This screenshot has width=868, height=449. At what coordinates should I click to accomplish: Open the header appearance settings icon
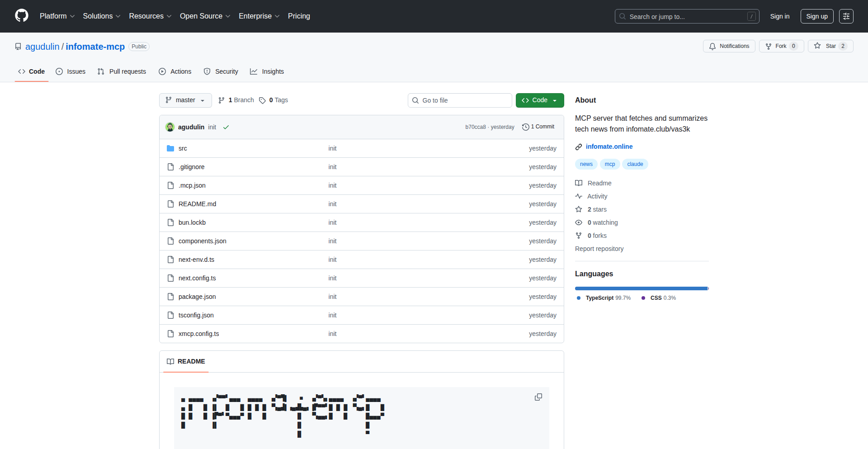[x=846, y=16]
